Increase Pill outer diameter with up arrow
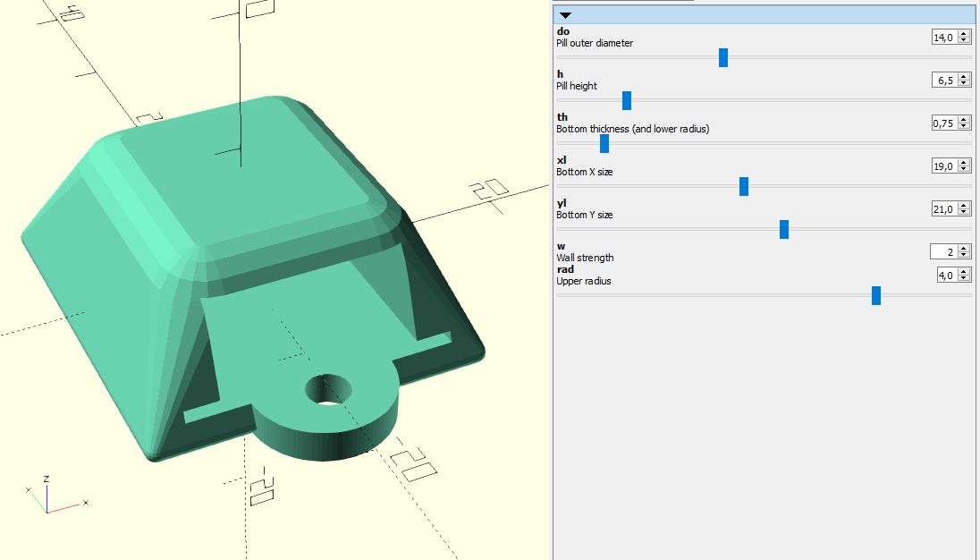The width and height of the screenshot is (980, 560). point(964,34)
